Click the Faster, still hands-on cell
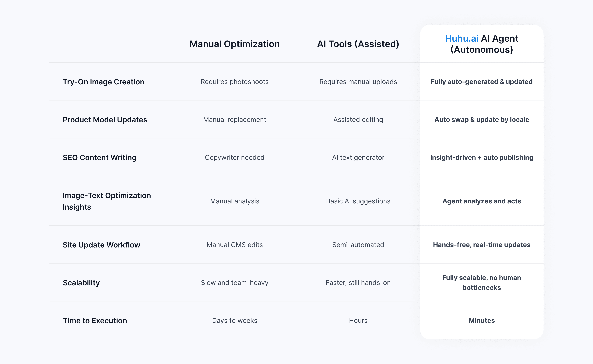 (x=358, y=283)
